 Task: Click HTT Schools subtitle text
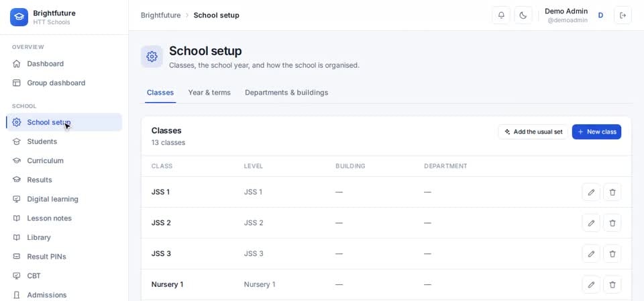pos(52,22)
